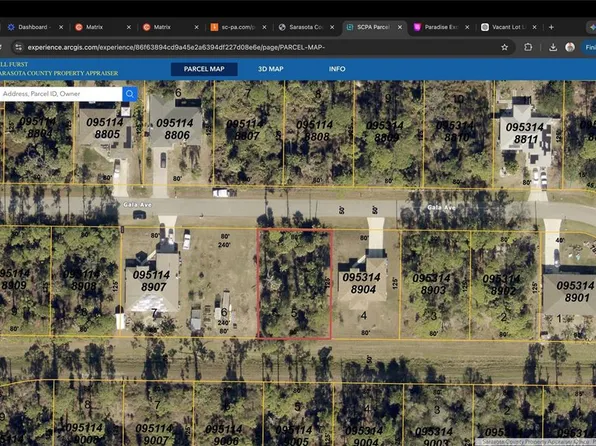The image size is (596, 446).
Task: Select parcel 095314 8904
Action: coord(366,284)
